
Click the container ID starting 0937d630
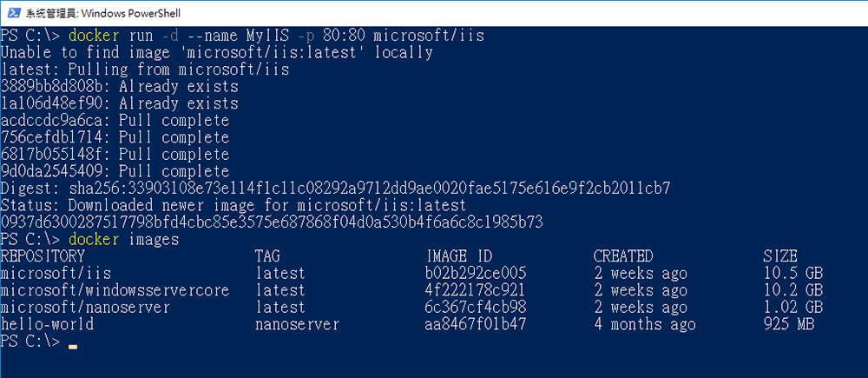[271, 222]
